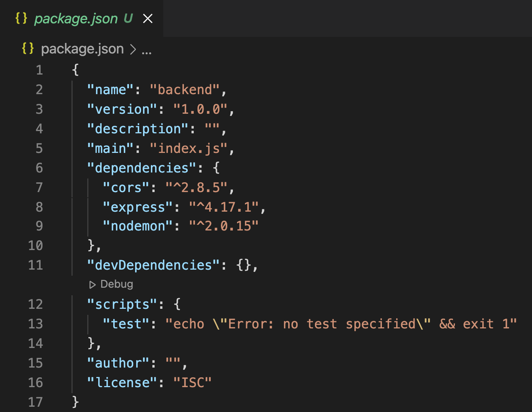The image size is (532, 412).
Task: Click the echo Error test command string
Action: pos(341,324)
